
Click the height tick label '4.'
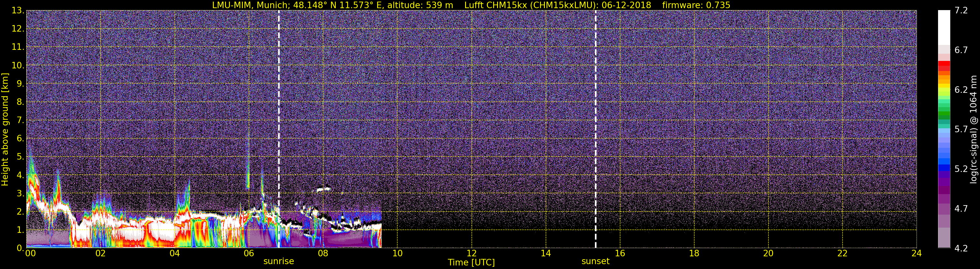(x=20, y=175)
